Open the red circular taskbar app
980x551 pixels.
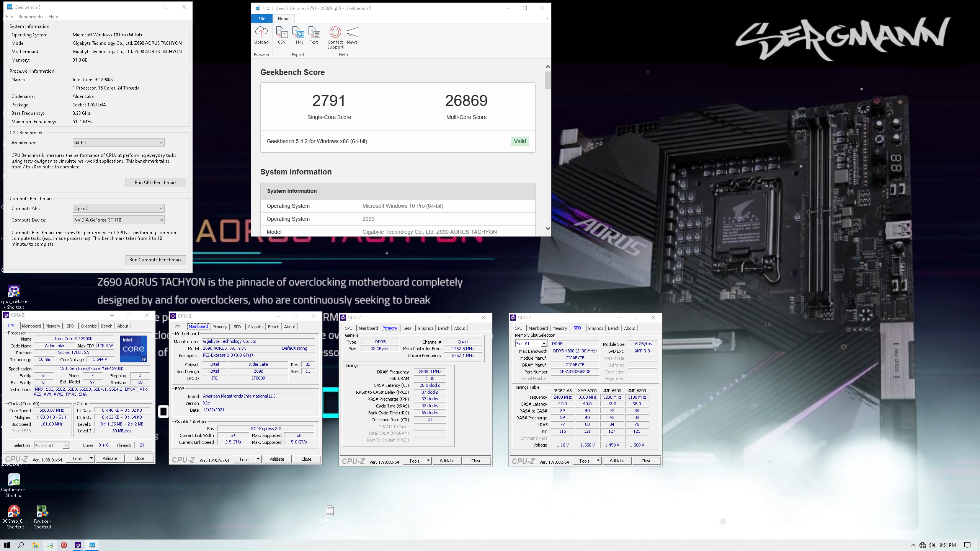click(64, 545)
